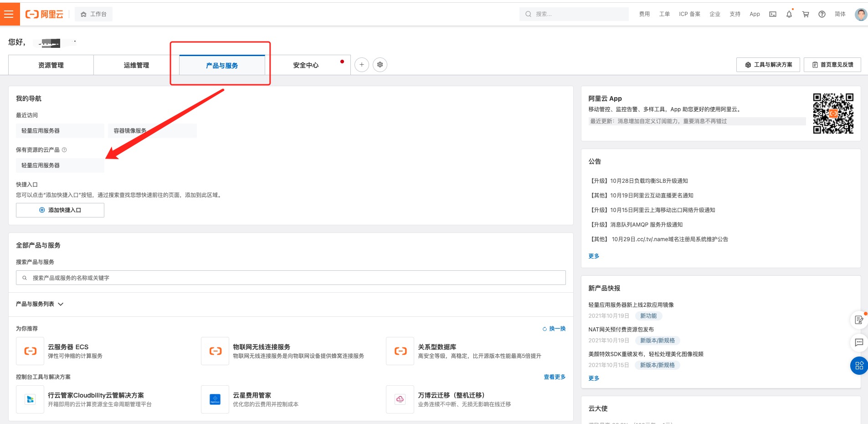Open recently visited 轻量应用服务器
Screen dimensions: 868x424
point(60,131)
